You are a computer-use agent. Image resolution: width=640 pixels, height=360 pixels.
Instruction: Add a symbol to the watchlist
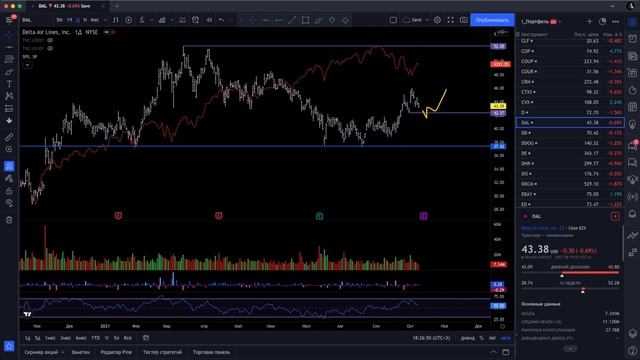pyautogui.click(x=589, y=21)
